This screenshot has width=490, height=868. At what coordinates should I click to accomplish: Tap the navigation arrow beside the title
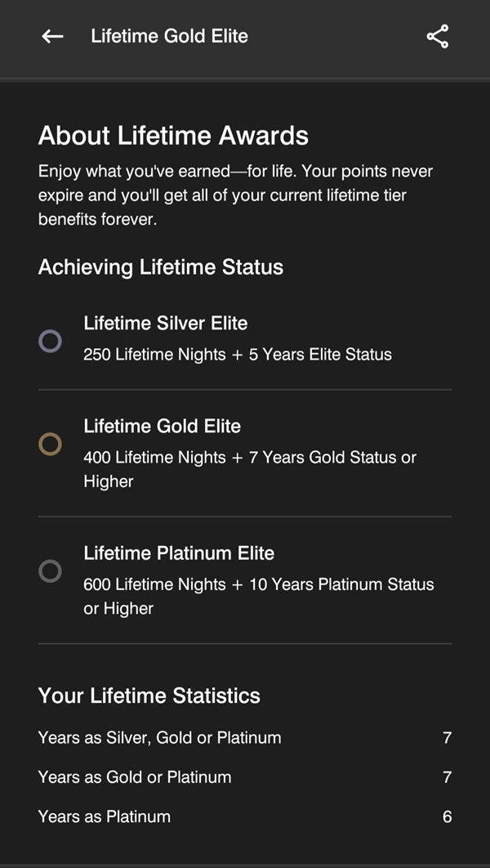point(51,36)
